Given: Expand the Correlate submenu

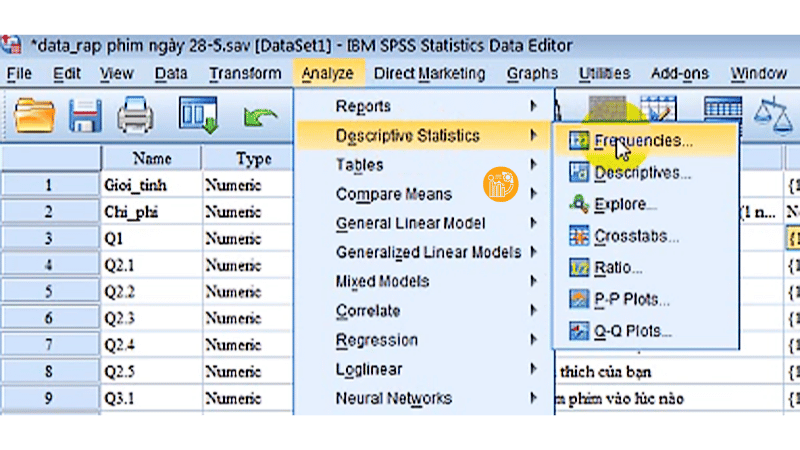Looking at the screenshot, I should pos(367,311).
